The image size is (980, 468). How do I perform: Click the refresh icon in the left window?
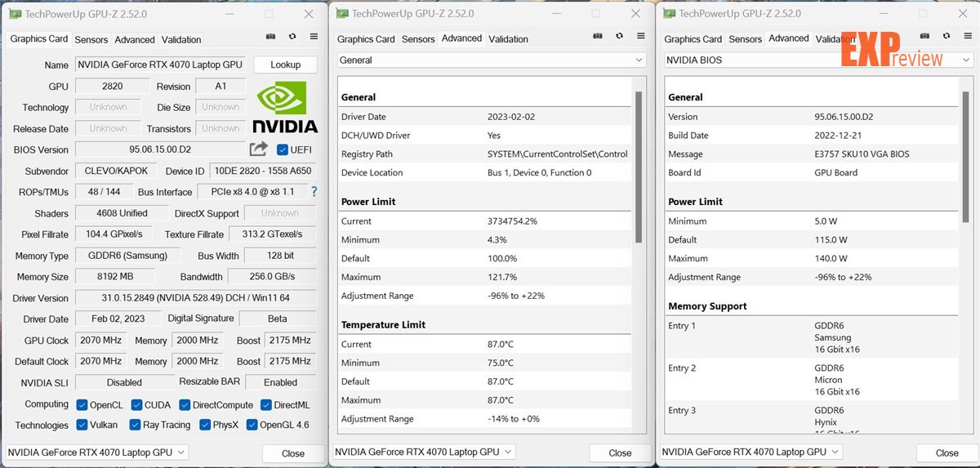click(x=292, y=37)
